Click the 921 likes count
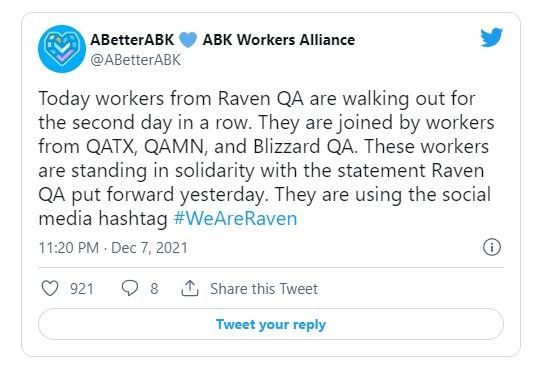The height and width of the screenshot is (380, 536). pos(82,289)
